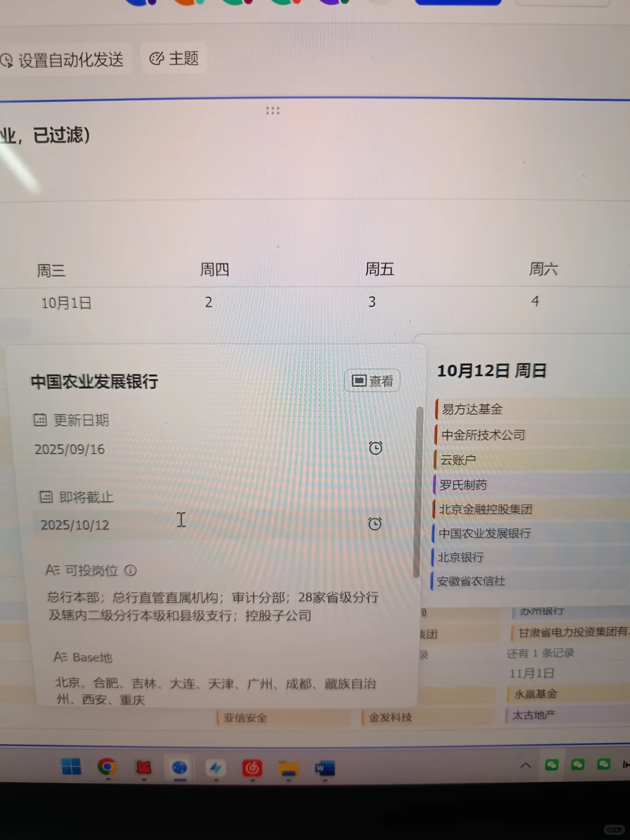Click 金发科技 calendar entry
Screen dimensions: 630x840
point(428,717)
